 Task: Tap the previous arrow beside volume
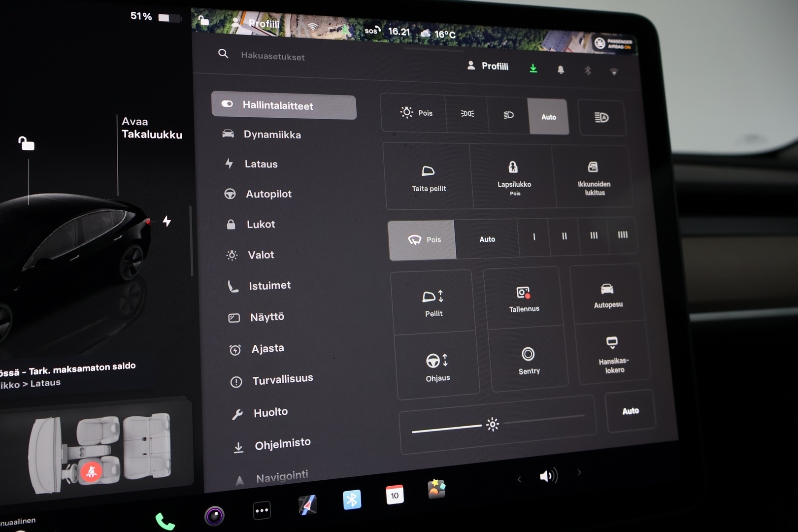519,479
